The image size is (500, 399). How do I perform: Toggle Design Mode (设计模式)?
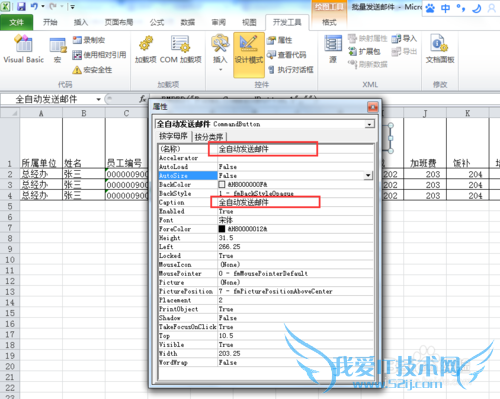click(x=249, y=54)
